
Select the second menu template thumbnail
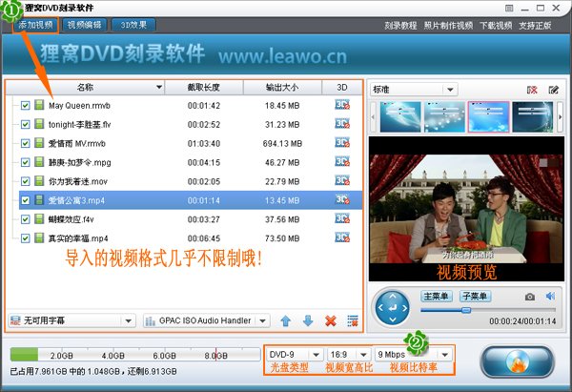point(444,116)
